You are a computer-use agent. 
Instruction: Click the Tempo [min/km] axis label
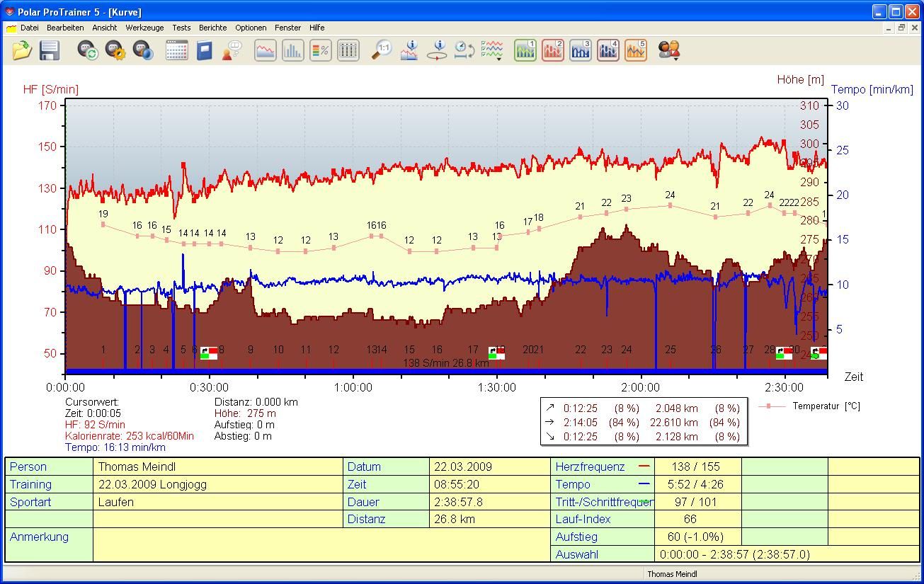point(872,89)
